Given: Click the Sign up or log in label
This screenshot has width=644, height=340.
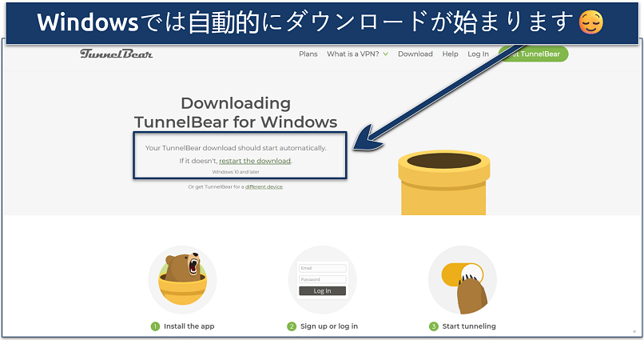Looking at the screenshot, I should point(329,326).
